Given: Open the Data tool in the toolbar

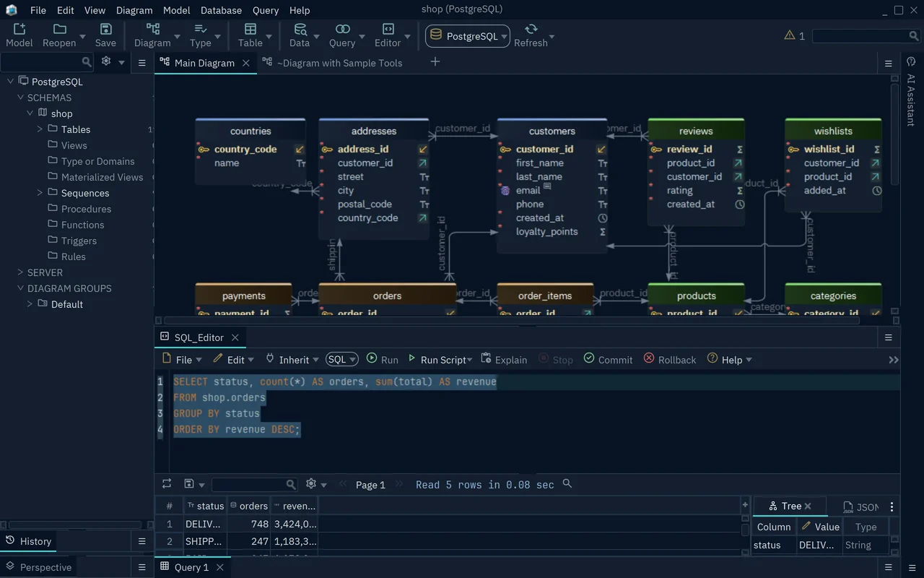Looking at the screenshot, I should pyautogui.click(x=300, y=35).
